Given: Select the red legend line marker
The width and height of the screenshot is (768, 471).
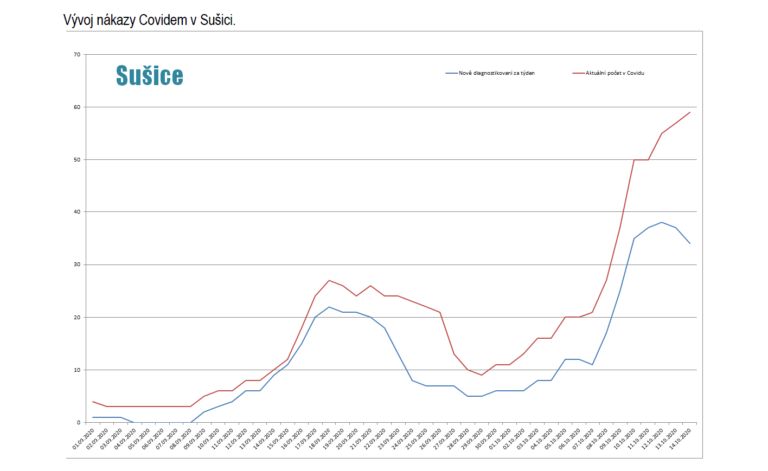Looking at the screenshot, I should [578, 73].
